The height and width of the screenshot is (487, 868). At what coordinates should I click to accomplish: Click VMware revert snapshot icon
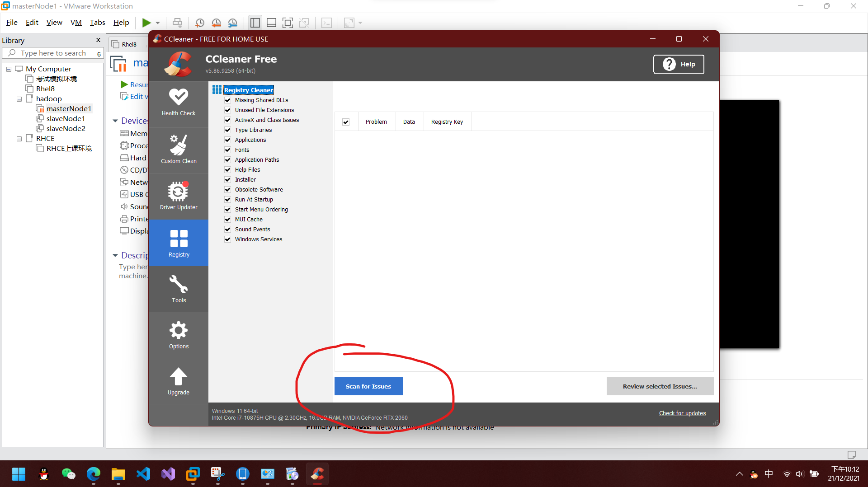pos(216,23)
